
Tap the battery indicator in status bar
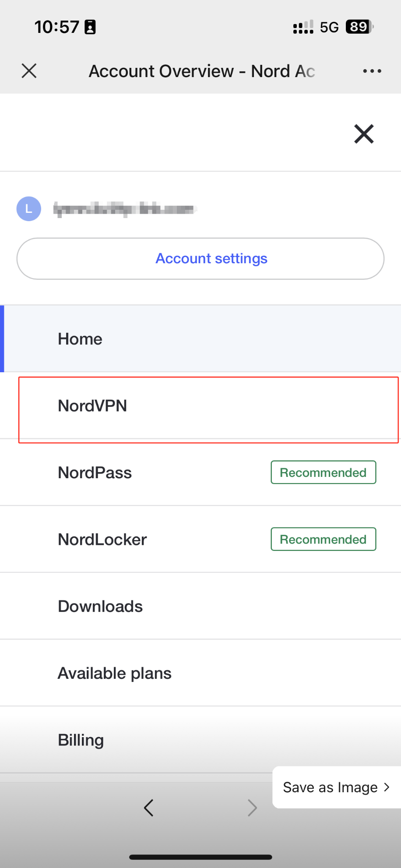point(359,27)
